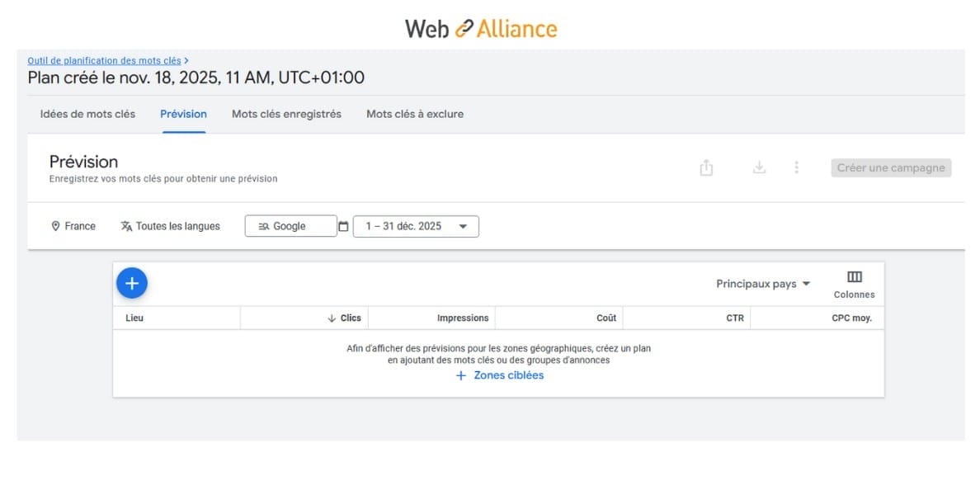Open the three-dot more options menu
The height and width of the screenshot is (490, 980).
tap(796, 167)
